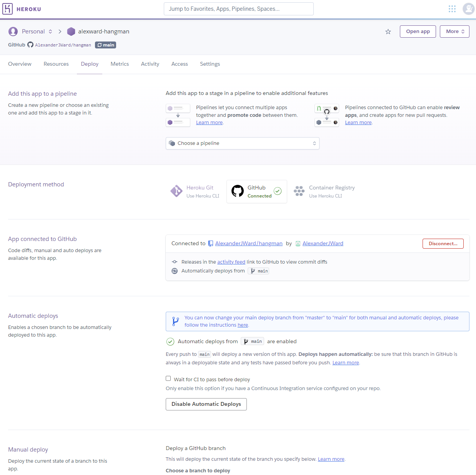Favorite this app with the star icon

click(388, 32)
